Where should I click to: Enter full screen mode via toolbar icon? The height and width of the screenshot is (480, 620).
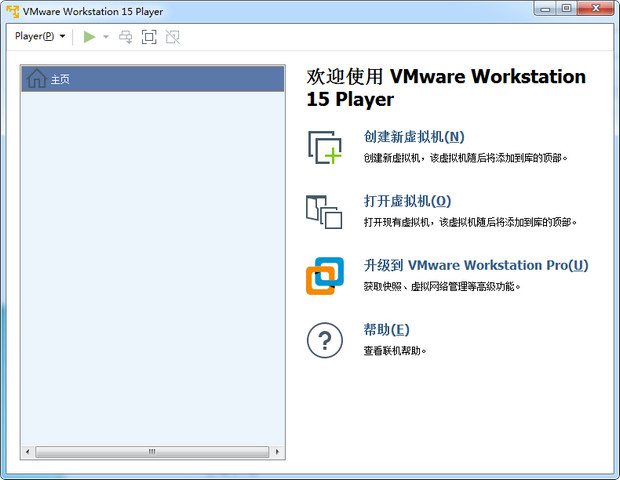[x=149, y=37]
